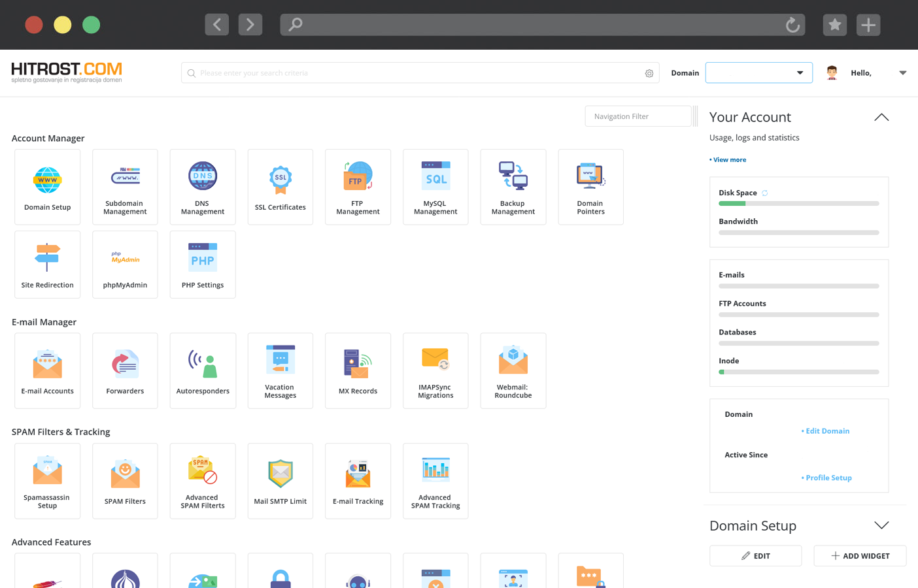Open PHP Settings
The height and width of the screenshot is (588, 918).
coord(203,265)
